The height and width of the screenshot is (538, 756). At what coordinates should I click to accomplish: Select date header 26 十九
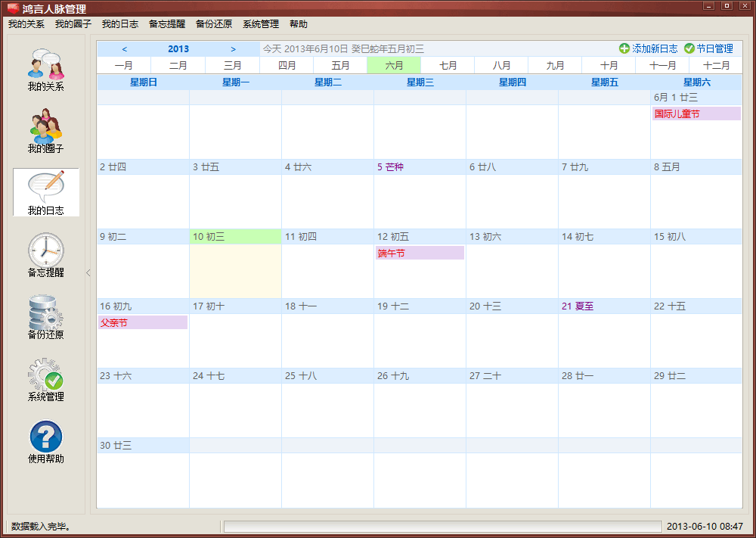coord(420,376)
